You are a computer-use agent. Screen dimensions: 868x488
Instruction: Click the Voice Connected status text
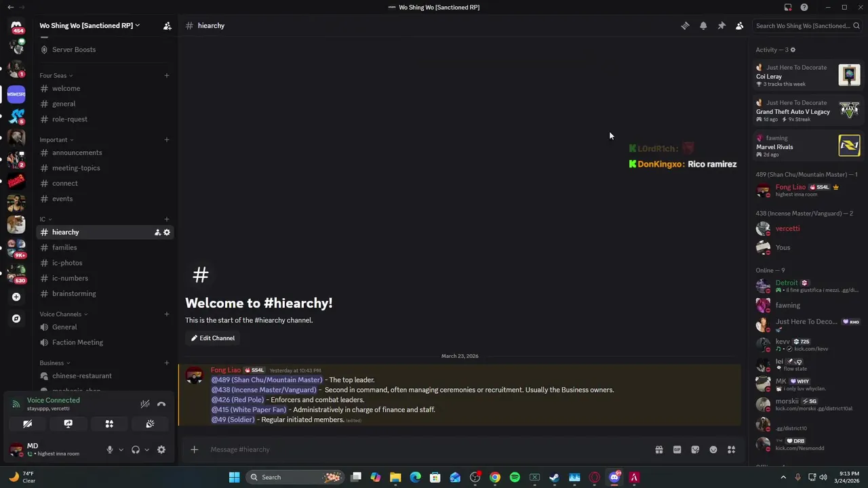(53, 401)
